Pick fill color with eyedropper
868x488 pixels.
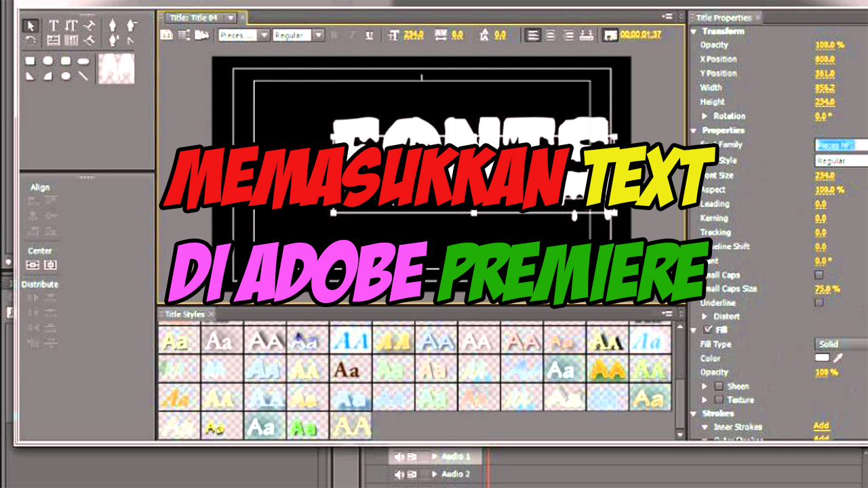[x=837, y=358]
